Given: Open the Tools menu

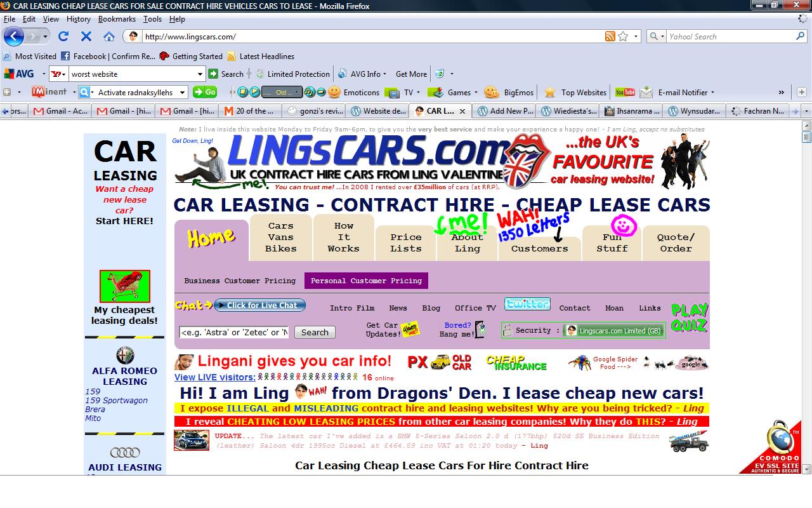Looking at the screenshot, I should click(x=152, y=19).
